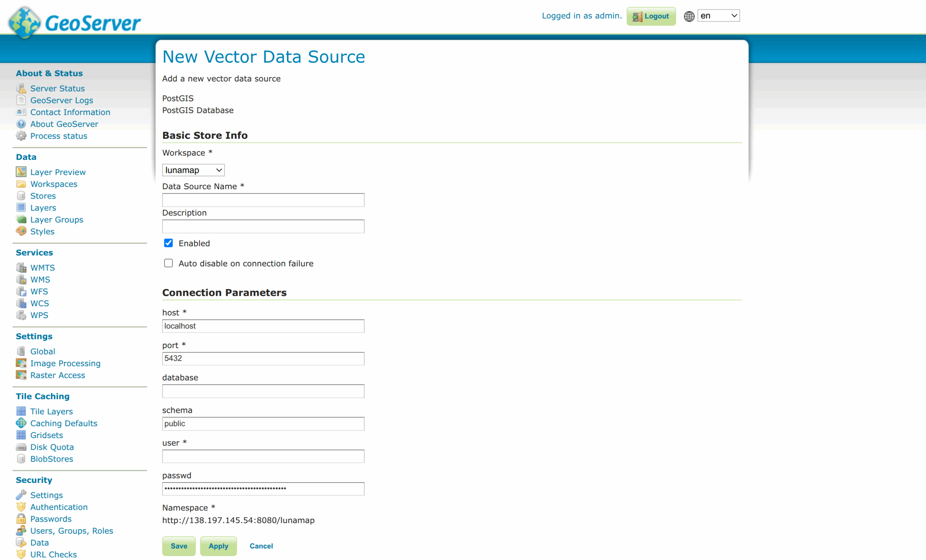The width and height of the screenshot is (926, 560).
Task: Save the new PostGIS data source
Action: [x=179, y=546]
